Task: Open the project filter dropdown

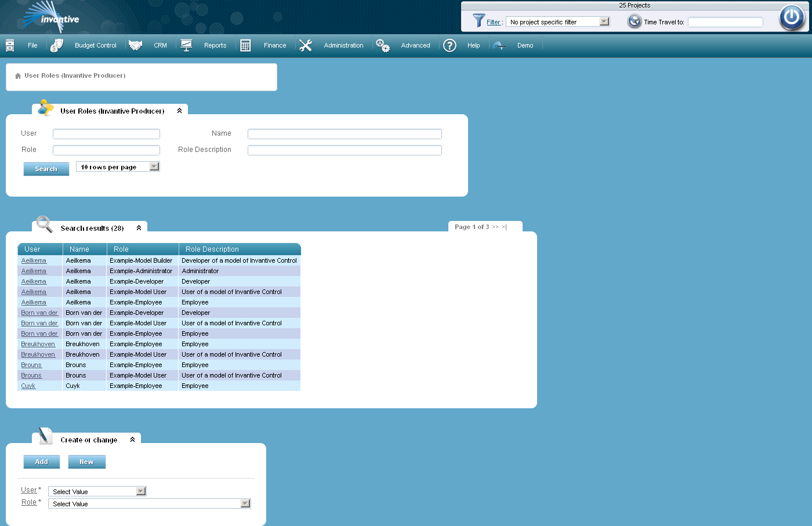Action: [604, 21]
